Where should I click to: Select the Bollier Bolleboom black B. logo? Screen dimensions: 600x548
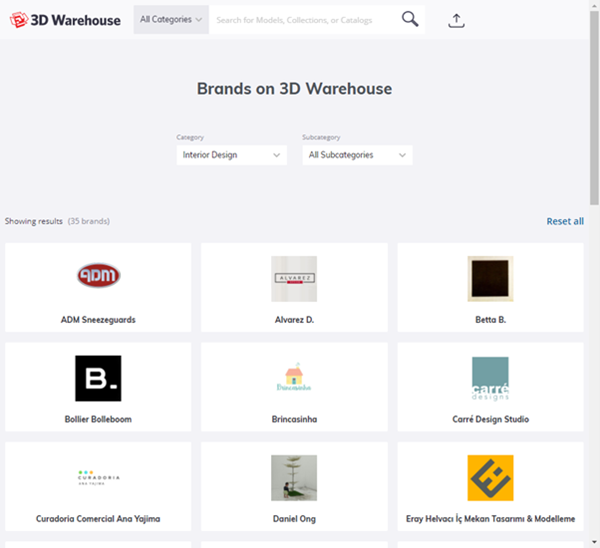(98, 378)
